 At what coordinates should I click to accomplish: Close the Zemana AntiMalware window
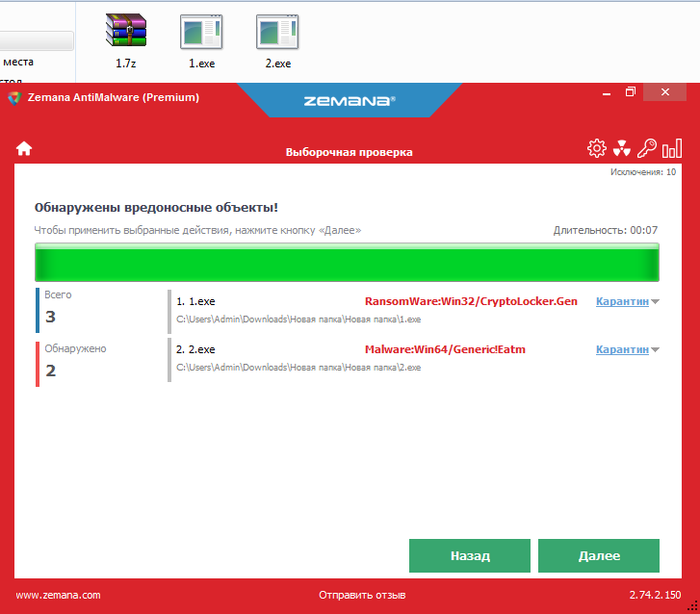pos(664,92)
